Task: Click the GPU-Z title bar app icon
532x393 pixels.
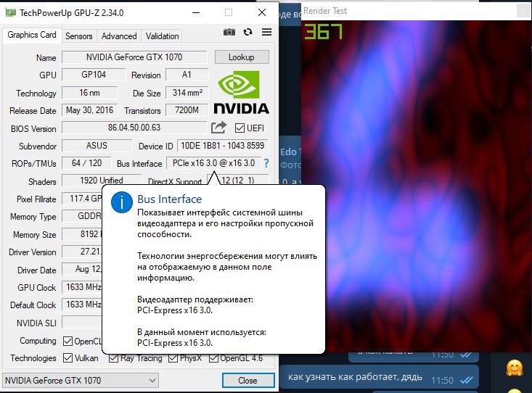Action: click(x=10, y=13)
